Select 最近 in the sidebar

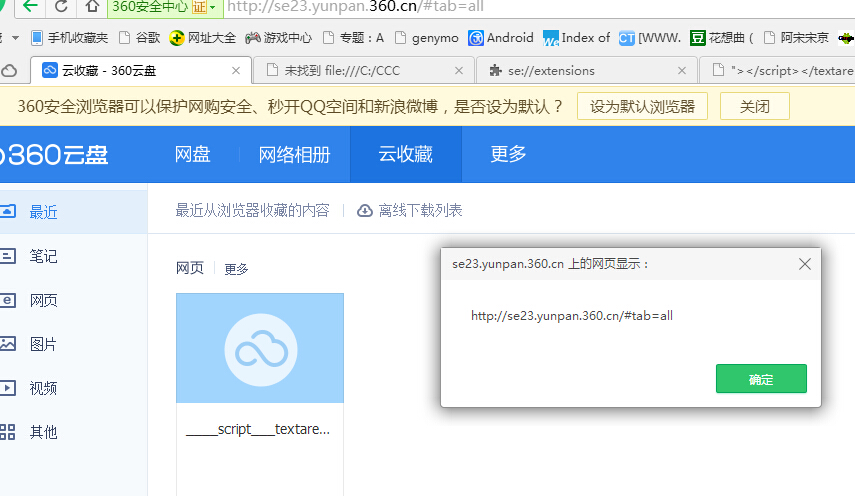pos(74,212)
